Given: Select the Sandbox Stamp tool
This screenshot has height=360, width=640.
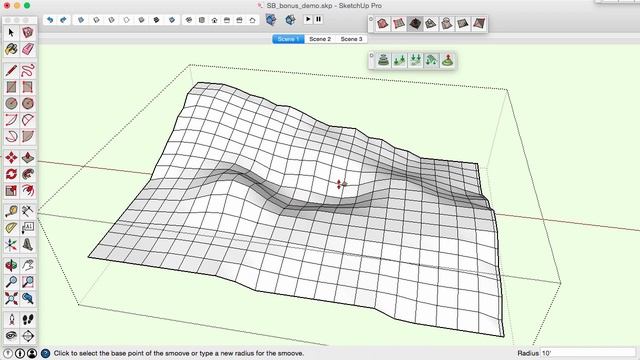Looking at the screenshot, I should 431,24.
